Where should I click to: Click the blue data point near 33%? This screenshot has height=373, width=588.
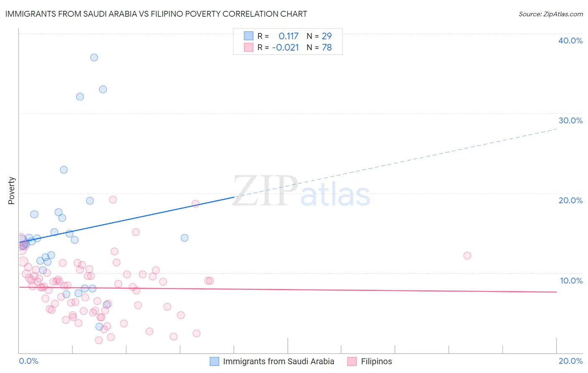(x=103, y=89)
